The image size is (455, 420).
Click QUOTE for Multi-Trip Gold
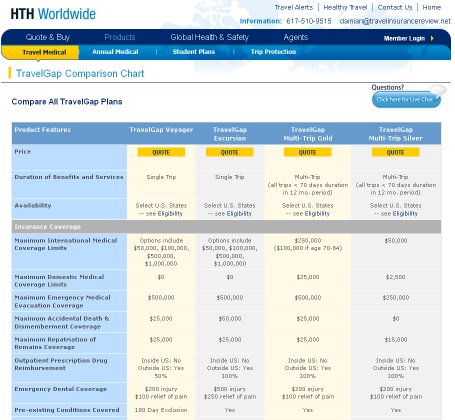(307, 152)
